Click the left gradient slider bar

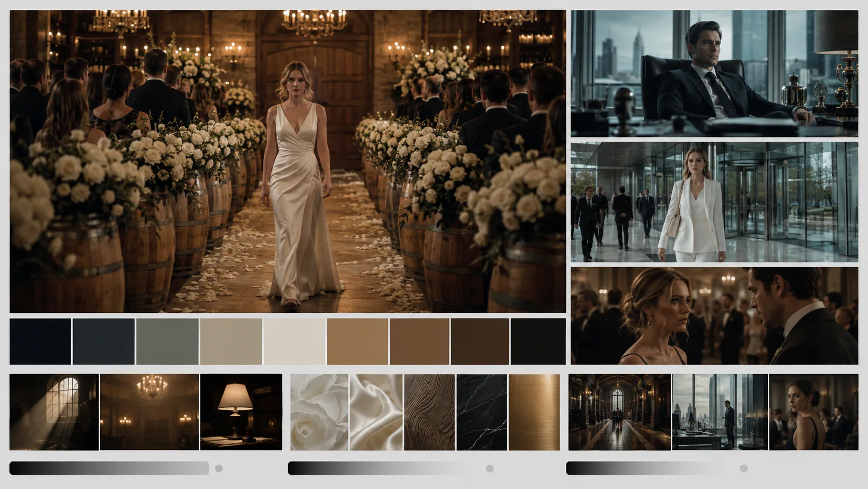[x=109, y=468]
